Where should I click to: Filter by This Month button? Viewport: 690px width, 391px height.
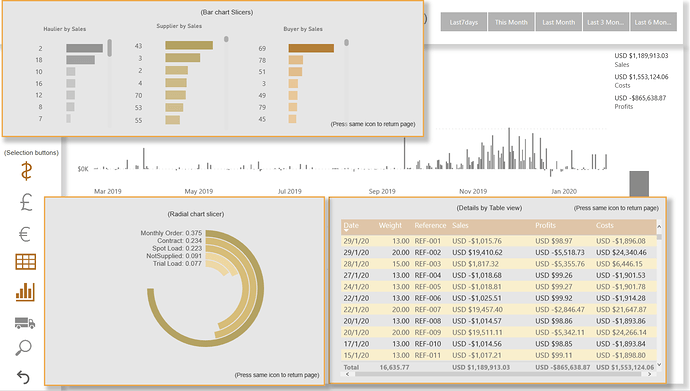click(511, 22)
